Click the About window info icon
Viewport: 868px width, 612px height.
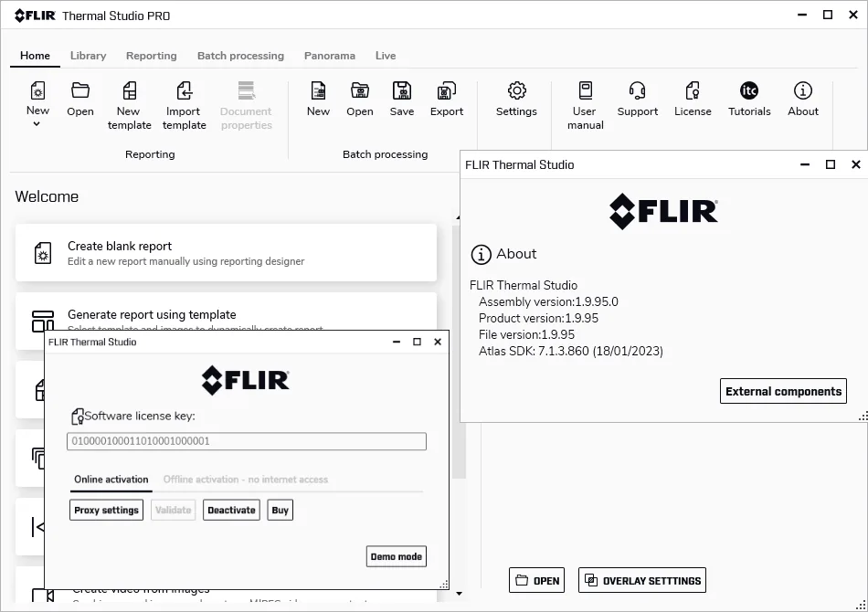coord(481,255)
